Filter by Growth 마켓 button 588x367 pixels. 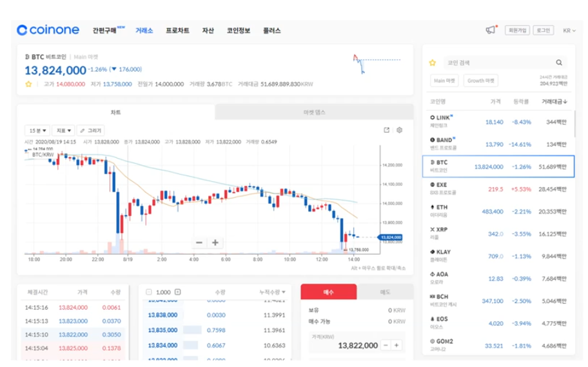pos(481,81)
